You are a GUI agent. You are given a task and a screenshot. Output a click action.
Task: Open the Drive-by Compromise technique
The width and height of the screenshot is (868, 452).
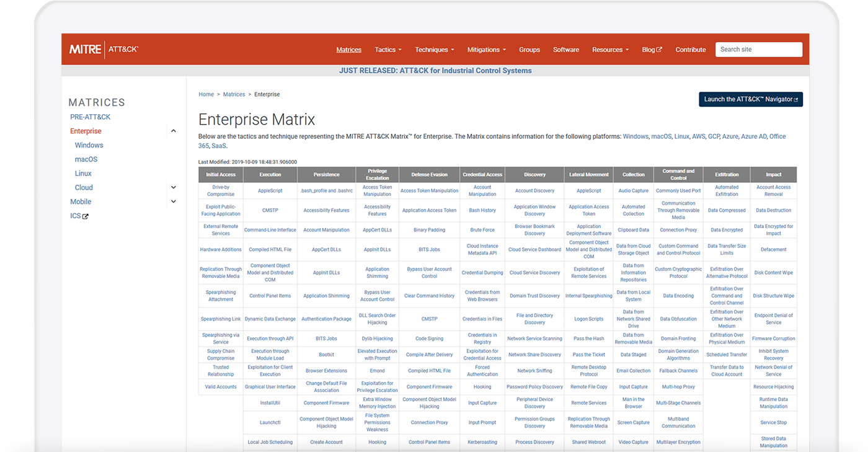pos(221,191)
